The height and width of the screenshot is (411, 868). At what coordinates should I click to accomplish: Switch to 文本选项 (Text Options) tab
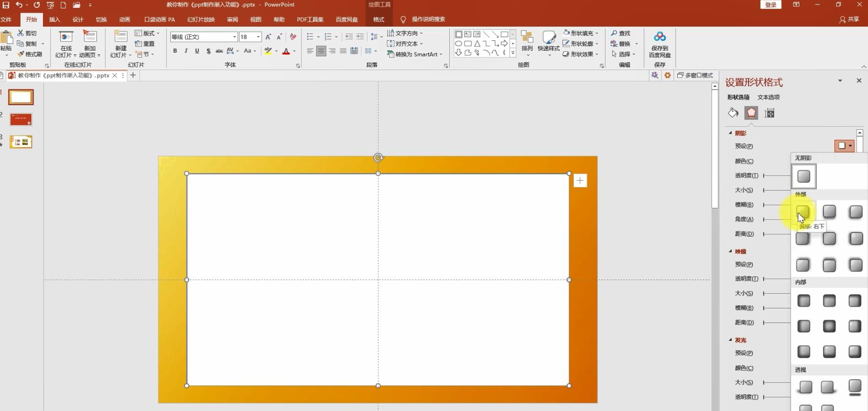click(x=768, y=97)
